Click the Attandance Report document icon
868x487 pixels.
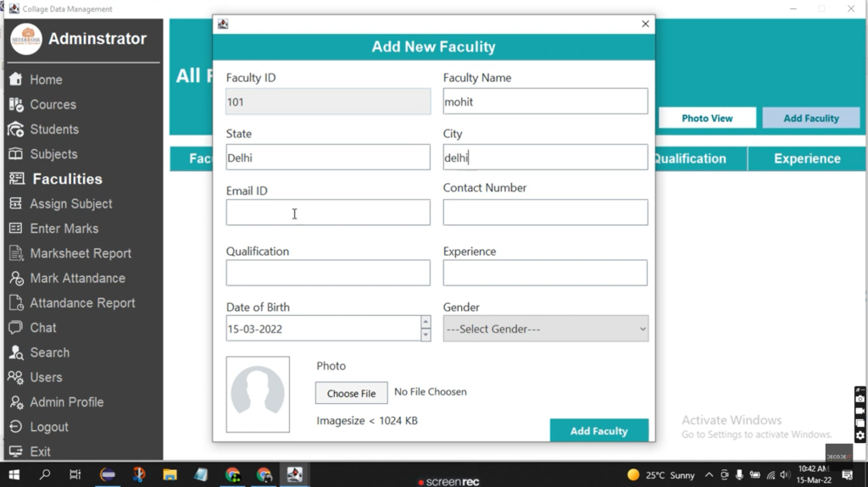[x=16, y=302]
